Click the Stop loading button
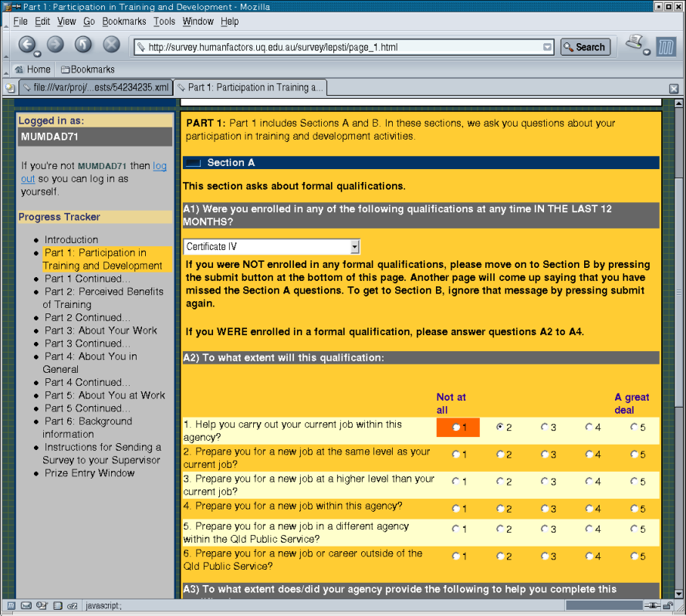 coord(112,45)
